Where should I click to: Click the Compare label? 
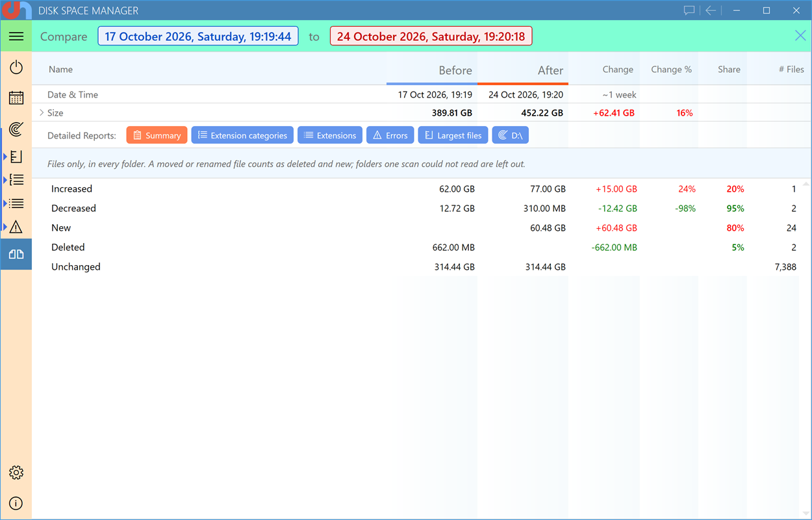(64, 36)
